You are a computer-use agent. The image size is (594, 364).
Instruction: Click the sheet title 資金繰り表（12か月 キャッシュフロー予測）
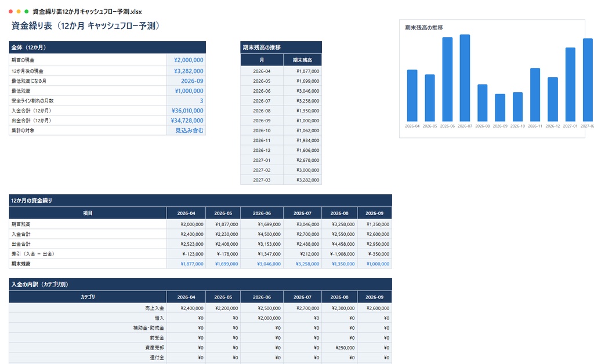click(x=86, y=26)
